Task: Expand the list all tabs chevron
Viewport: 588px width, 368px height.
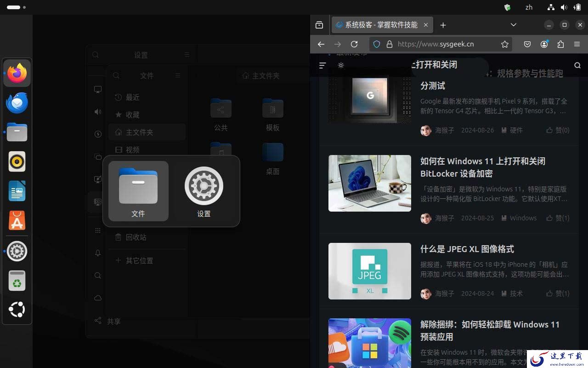Action: [x=514, y=25]
